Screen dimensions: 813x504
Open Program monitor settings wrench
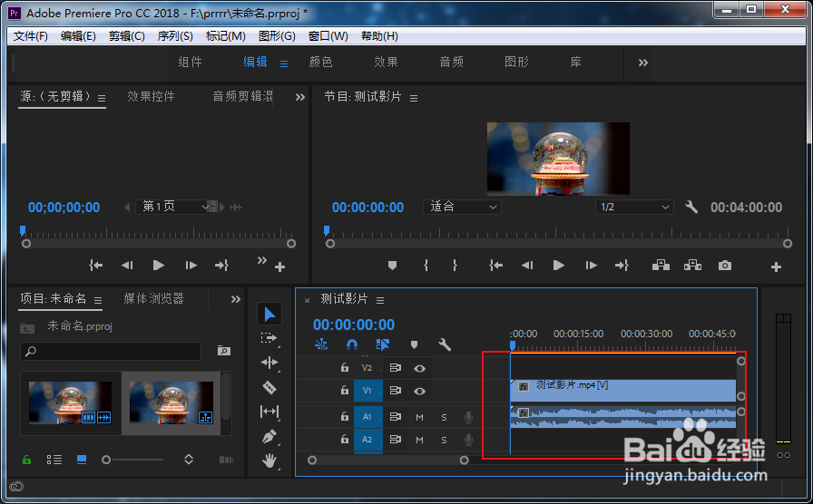point(691,208)
